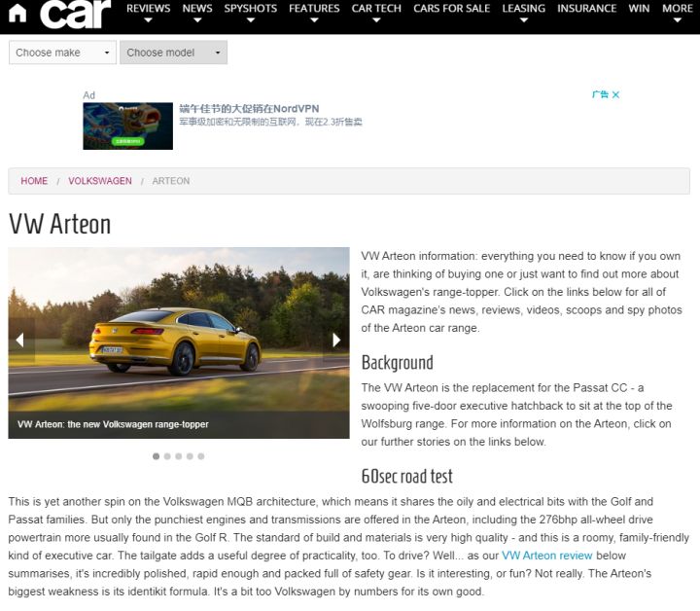Image resolution: width=700 pixels, height=611 pixels.
Task: Go to the Volkswagen breadcrumb link
Action: tap(99, 181)
